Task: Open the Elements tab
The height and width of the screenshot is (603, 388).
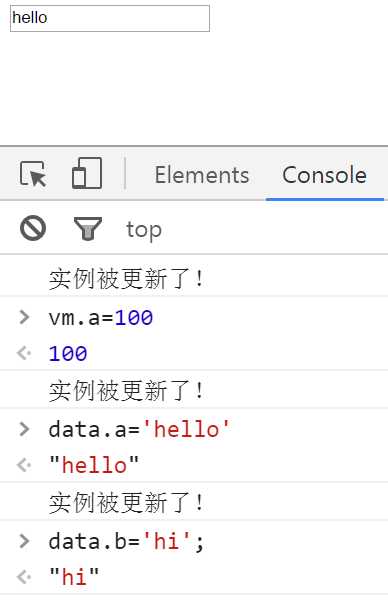Action: [x=202, y=175]
